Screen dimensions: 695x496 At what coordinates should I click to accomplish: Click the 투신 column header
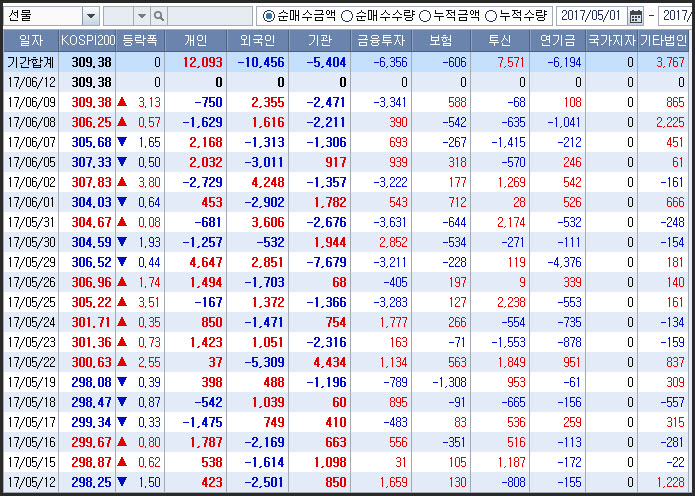click(500, 41)
